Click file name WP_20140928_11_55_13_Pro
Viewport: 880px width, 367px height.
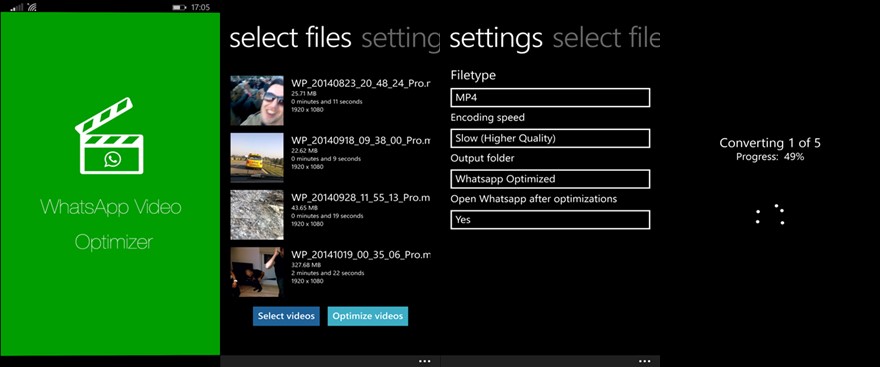pos(361,198)
